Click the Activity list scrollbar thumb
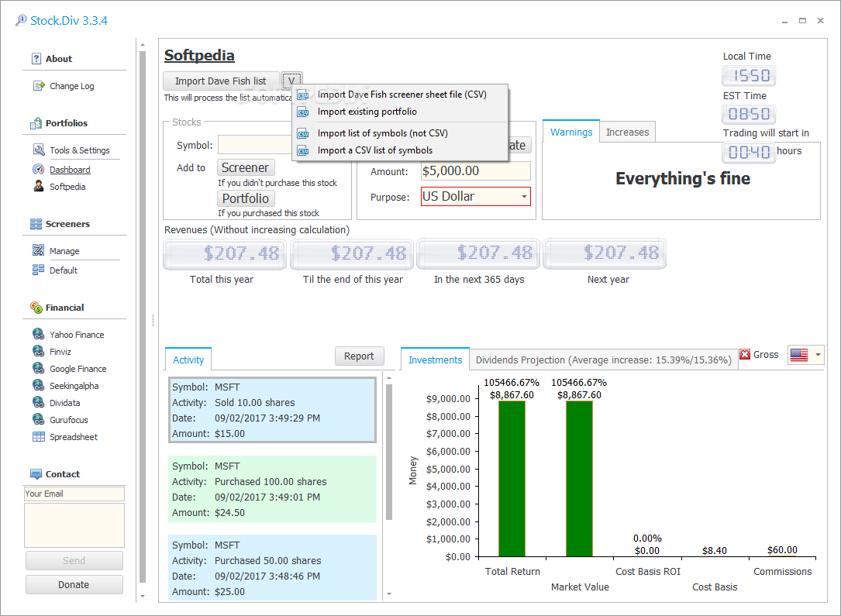Image resolution: width=841 pixels, height=616 pixels. click(389, 452)
